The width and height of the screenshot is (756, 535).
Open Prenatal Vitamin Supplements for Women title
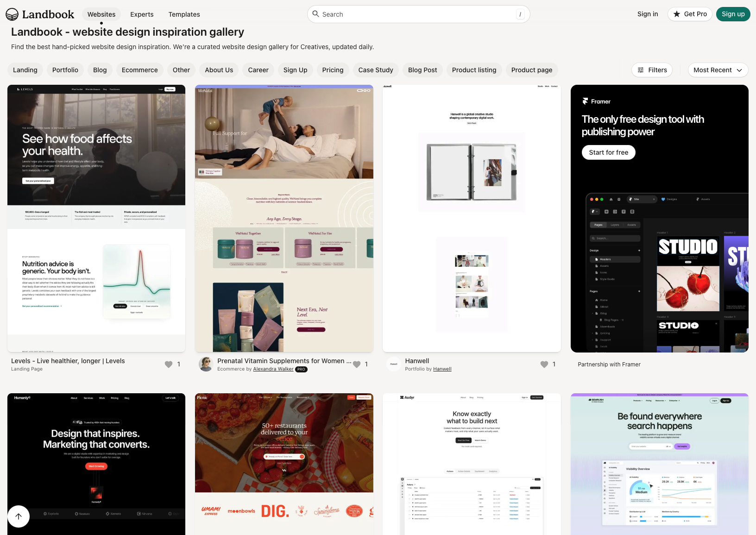284,361
